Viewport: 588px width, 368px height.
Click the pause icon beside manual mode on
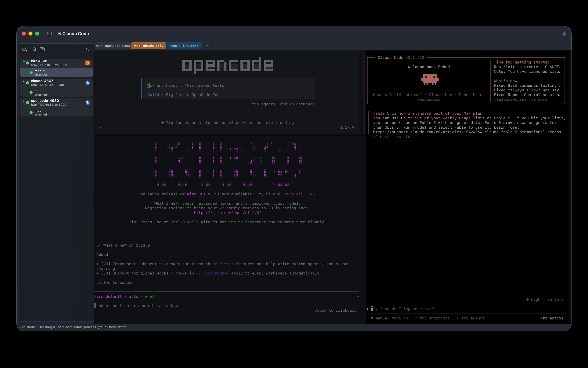(372, 318)
